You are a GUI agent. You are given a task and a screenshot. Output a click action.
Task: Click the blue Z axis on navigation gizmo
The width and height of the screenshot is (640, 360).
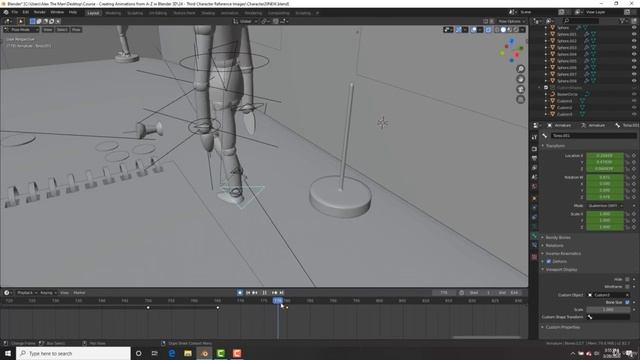[511, 41]
